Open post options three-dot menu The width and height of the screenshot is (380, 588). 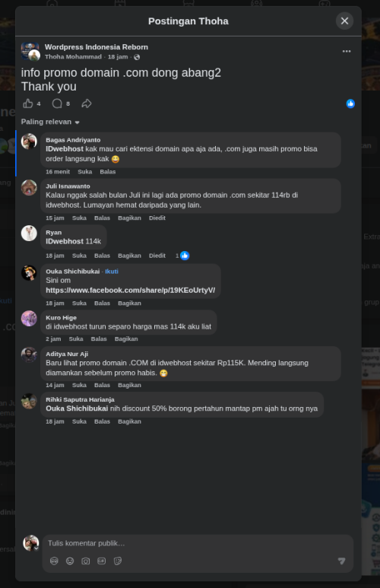coord(347,52)
